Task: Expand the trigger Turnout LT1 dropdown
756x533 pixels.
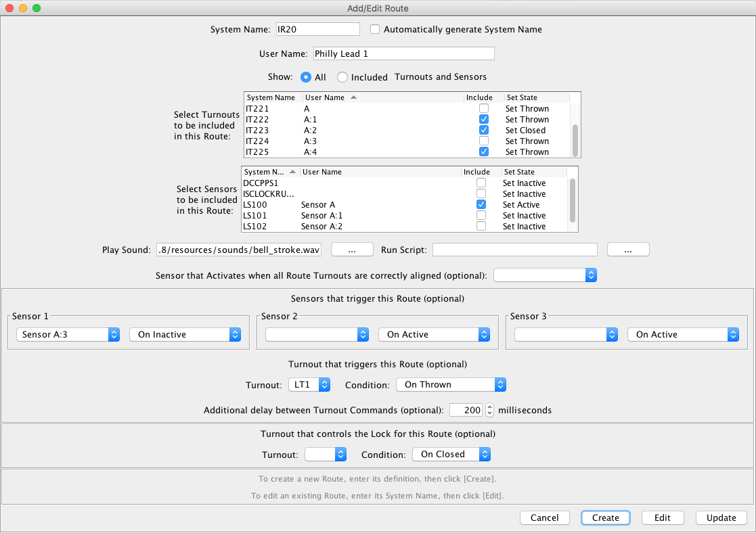Action: coord(309,384)
